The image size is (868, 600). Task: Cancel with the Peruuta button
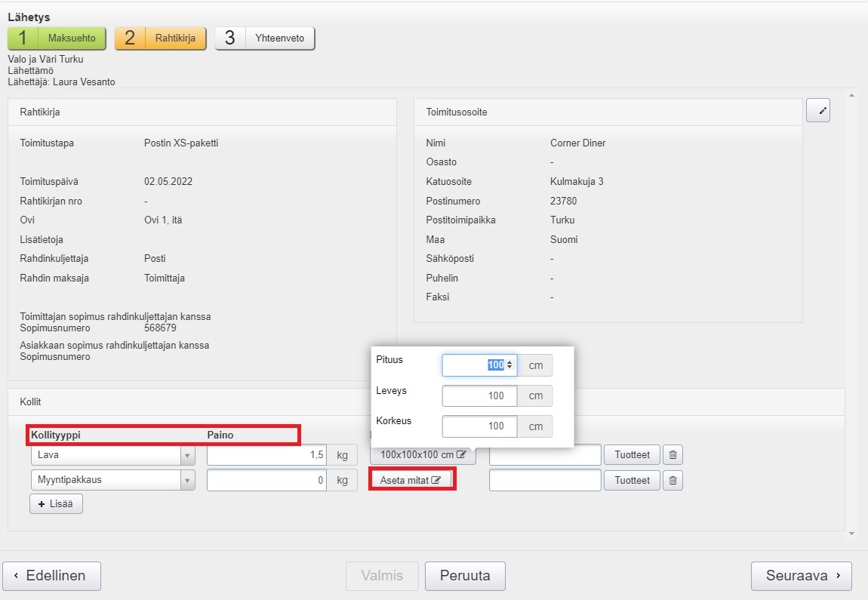465,576
